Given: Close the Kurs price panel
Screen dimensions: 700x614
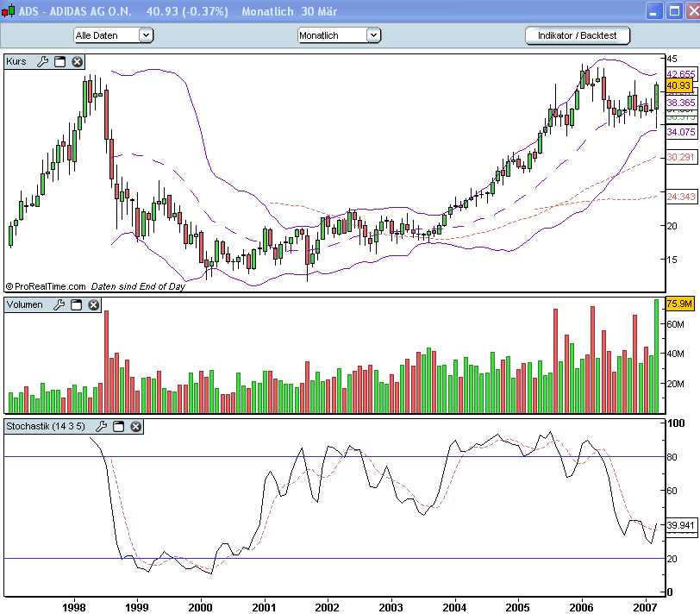Looking at the screenshot, I should coord(78,62).
